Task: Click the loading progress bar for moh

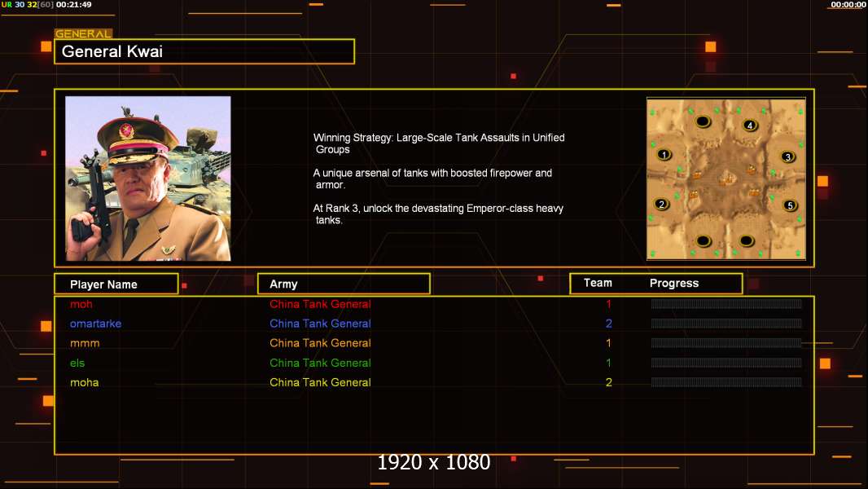Action: (x=726, y=303)
